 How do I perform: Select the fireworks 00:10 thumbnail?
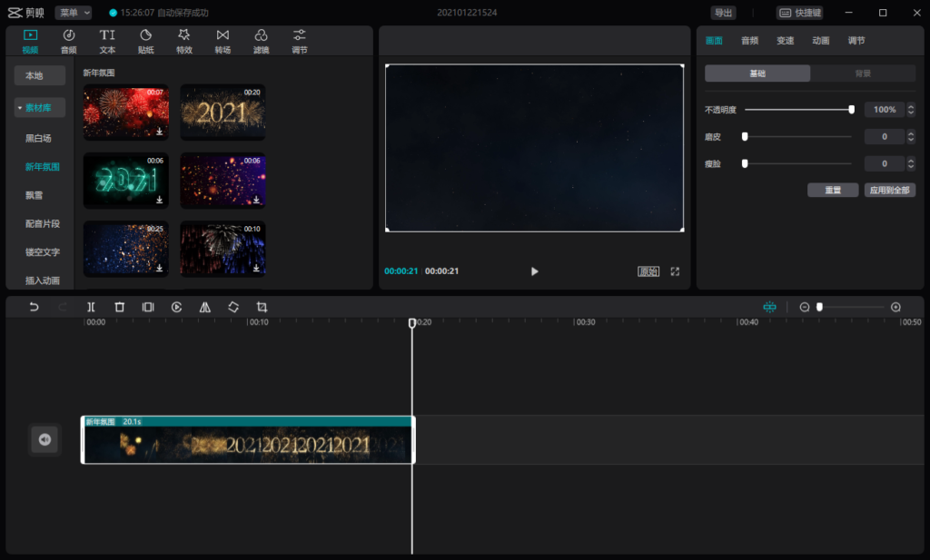[x=223, y=249]
